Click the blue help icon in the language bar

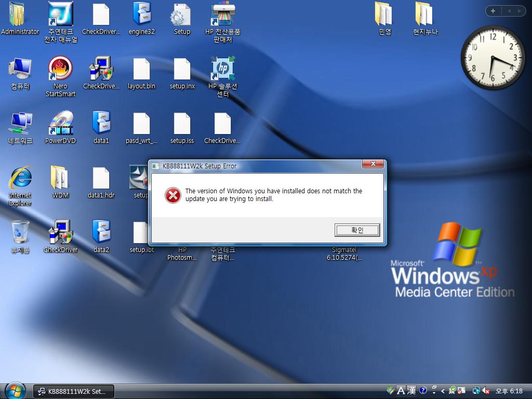[423, 391]
